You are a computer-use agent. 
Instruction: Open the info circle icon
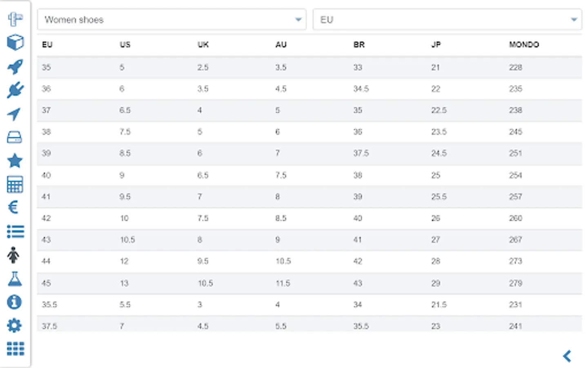coord(14,302)
